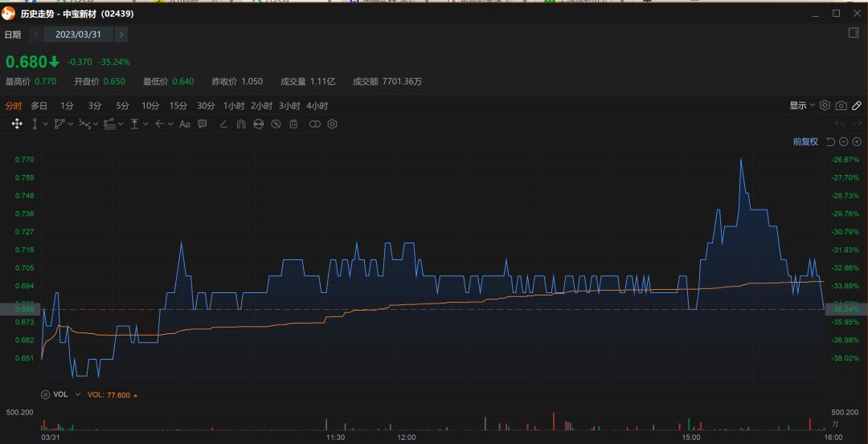Click the Aa text annotation tool
Viewport: 868px width, 444px height.
click(x=184, y=124)
